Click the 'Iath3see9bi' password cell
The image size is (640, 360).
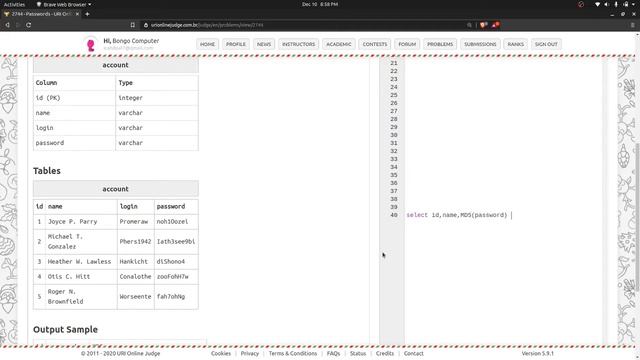pos(176,242)
